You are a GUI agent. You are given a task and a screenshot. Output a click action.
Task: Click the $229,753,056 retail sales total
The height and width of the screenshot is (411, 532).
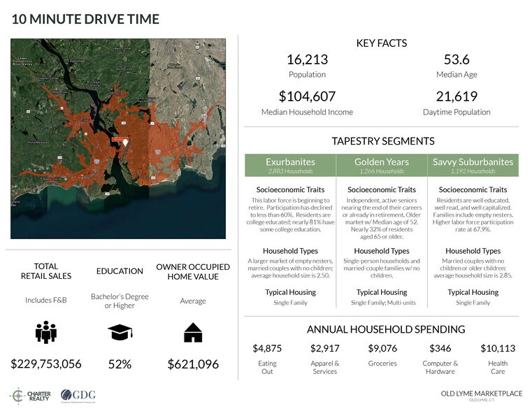click(46, 363)
